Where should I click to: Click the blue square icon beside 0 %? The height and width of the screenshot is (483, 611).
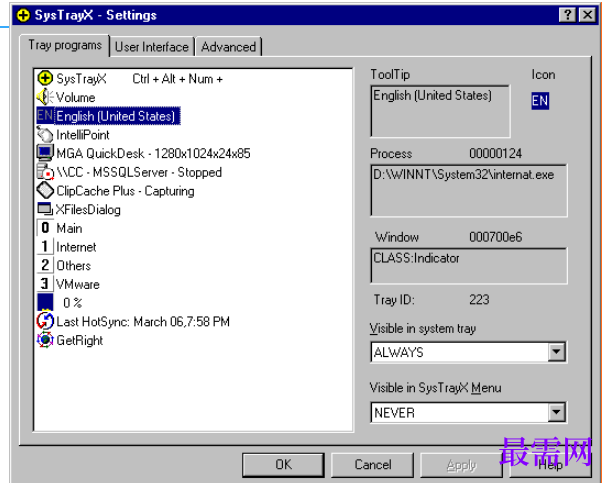45,303
